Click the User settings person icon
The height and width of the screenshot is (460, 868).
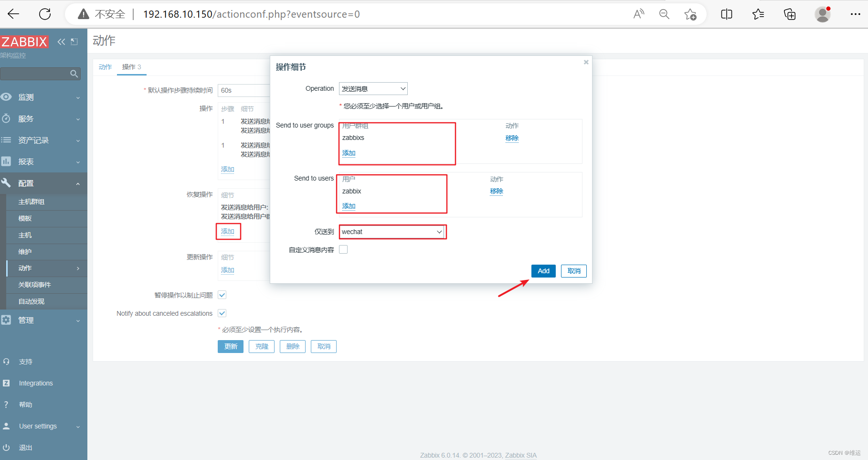[6, 426]
